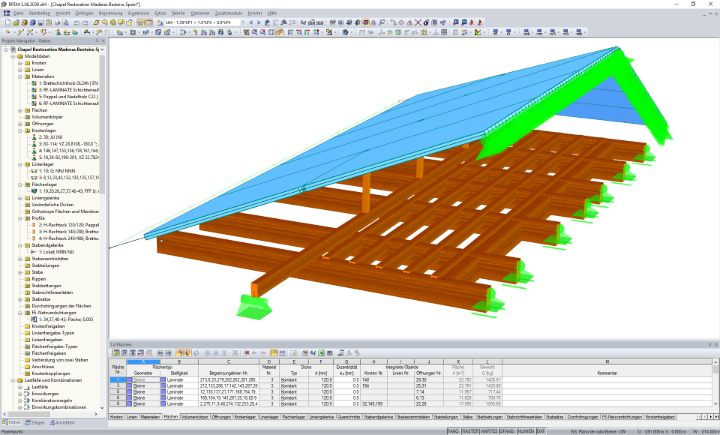The height and width of the screenshot is (435, 720).
Task: Toggle DXF in status bar
Action: coord(541,431)
